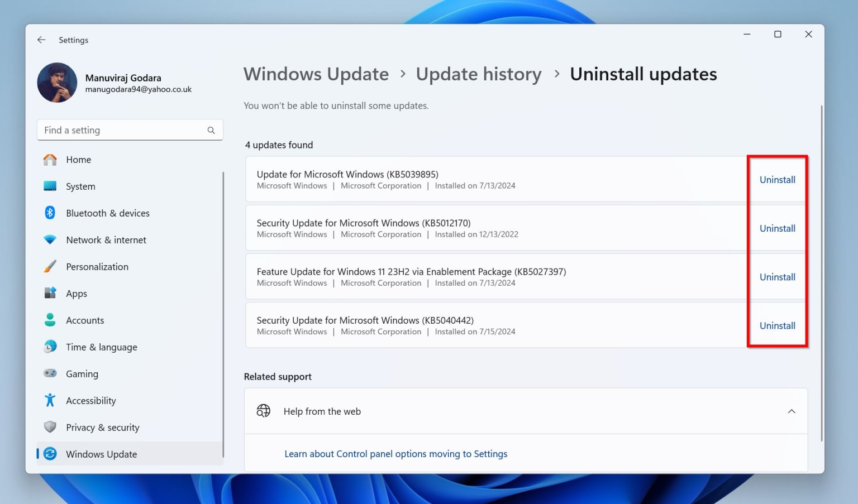Viewport: 858px width, 504px height.
Task: Go back to Update history breadcrumb
Action: [x=478, y=74]
